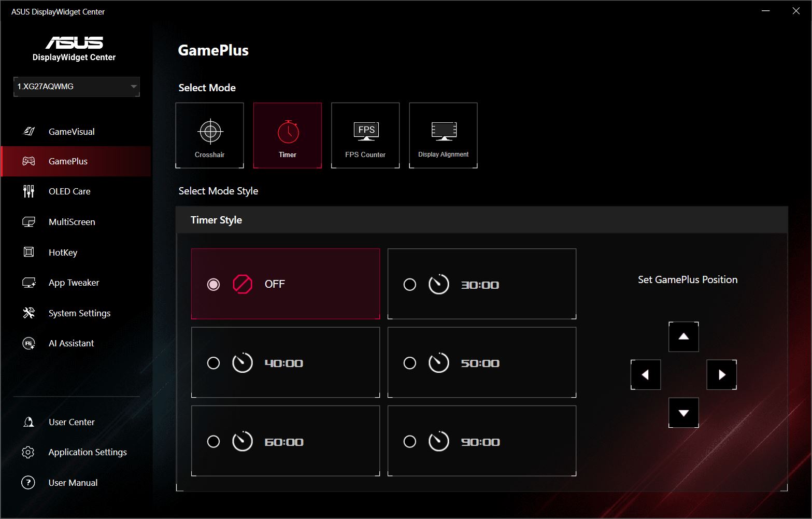
Task: Select the OFF timer radio button
Action: (x=213, y=284)
